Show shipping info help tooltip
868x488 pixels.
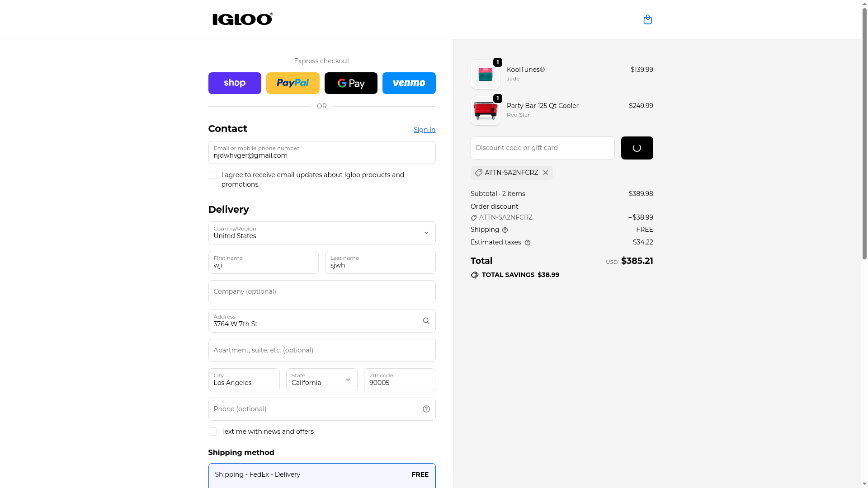pyautogui.click(x=505, y=230)
